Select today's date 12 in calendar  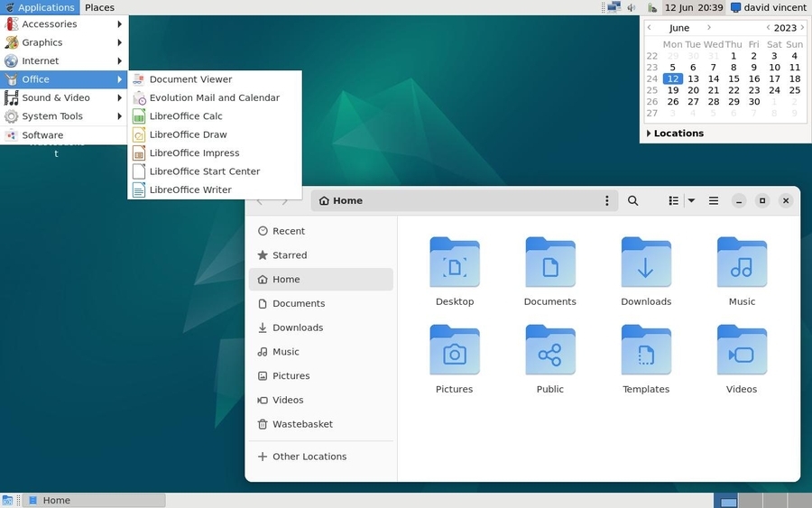[673, 79]
